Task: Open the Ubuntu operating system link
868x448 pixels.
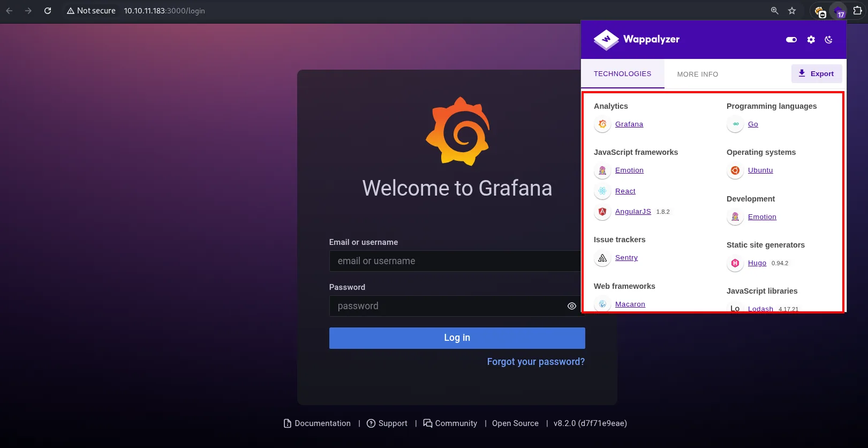Action: click(x=760, y=170)
